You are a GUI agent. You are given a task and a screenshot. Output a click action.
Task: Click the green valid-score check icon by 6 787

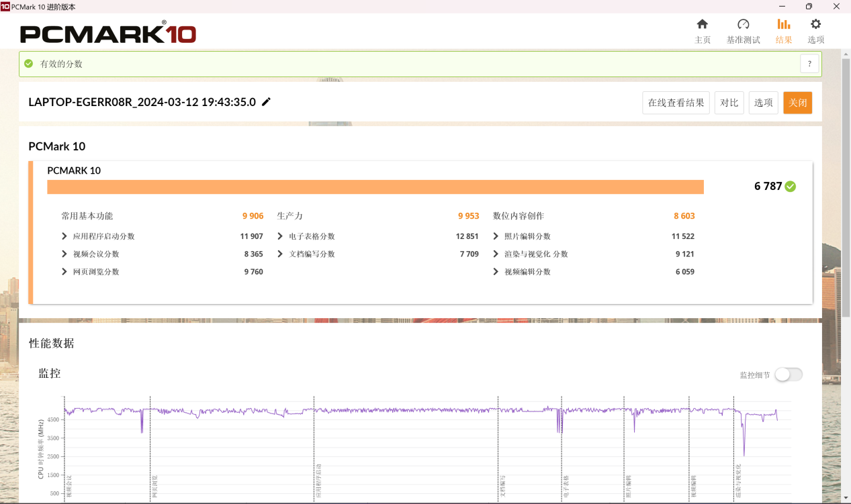(x=791, y=187)
